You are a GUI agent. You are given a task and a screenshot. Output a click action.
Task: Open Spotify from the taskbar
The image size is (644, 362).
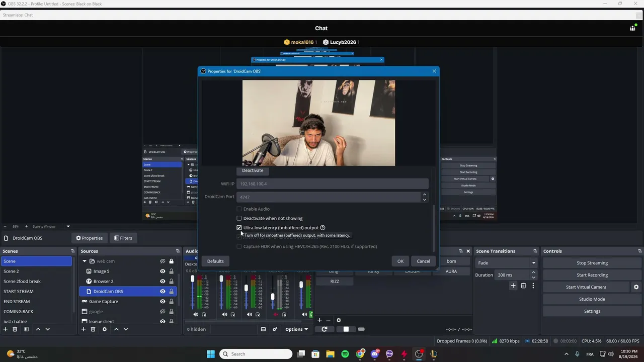[345, 354]
